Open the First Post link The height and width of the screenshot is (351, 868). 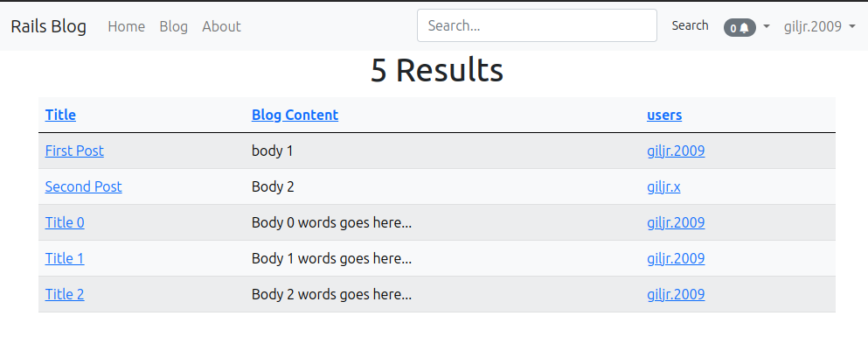click(74, 151)
